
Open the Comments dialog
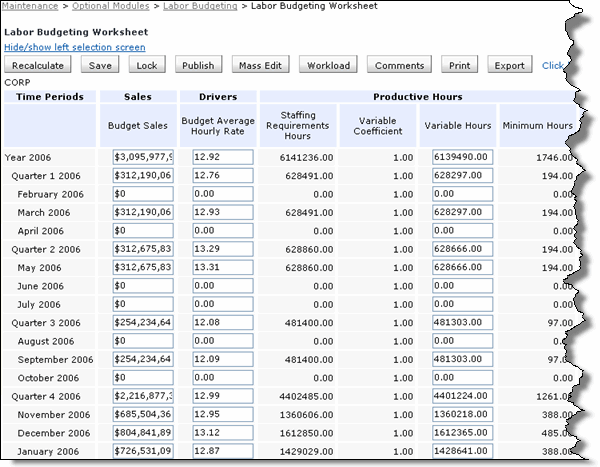pos(399,66)
